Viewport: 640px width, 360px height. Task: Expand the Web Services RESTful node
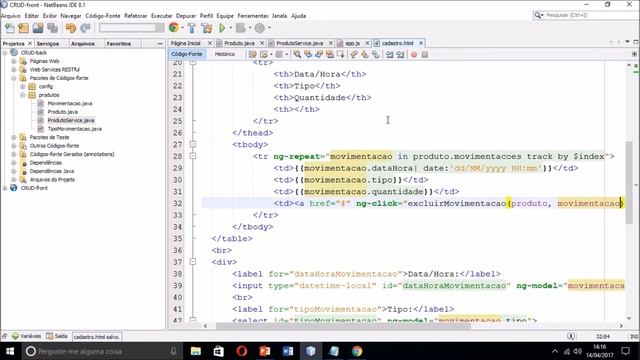14,69
